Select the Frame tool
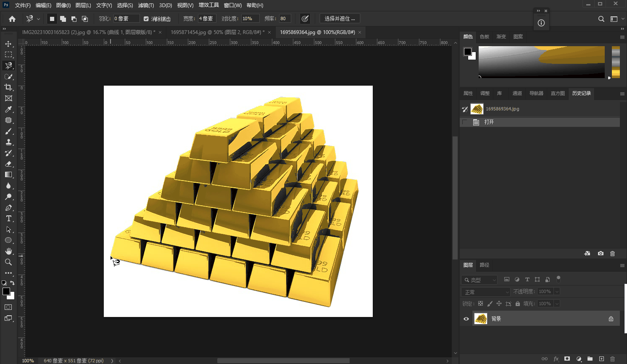Image resolution: width=627 pixels, height=364 pixels. click(x=8, y=98)
